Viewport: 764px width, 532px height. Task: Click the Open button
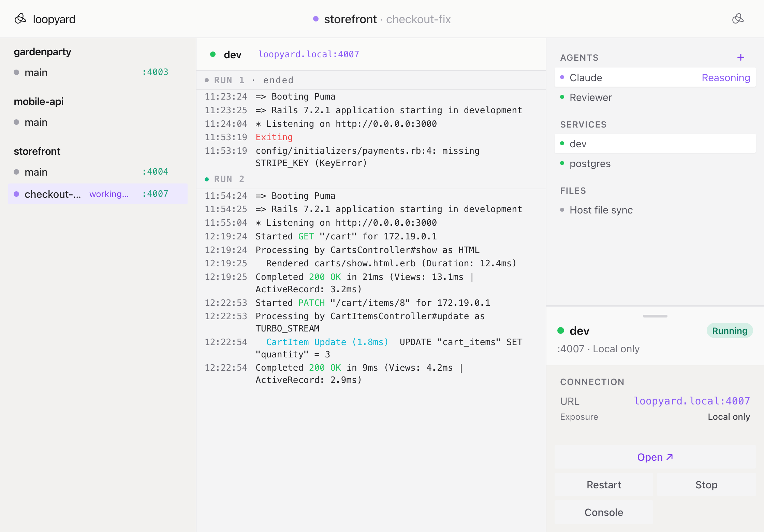(655, 457)
